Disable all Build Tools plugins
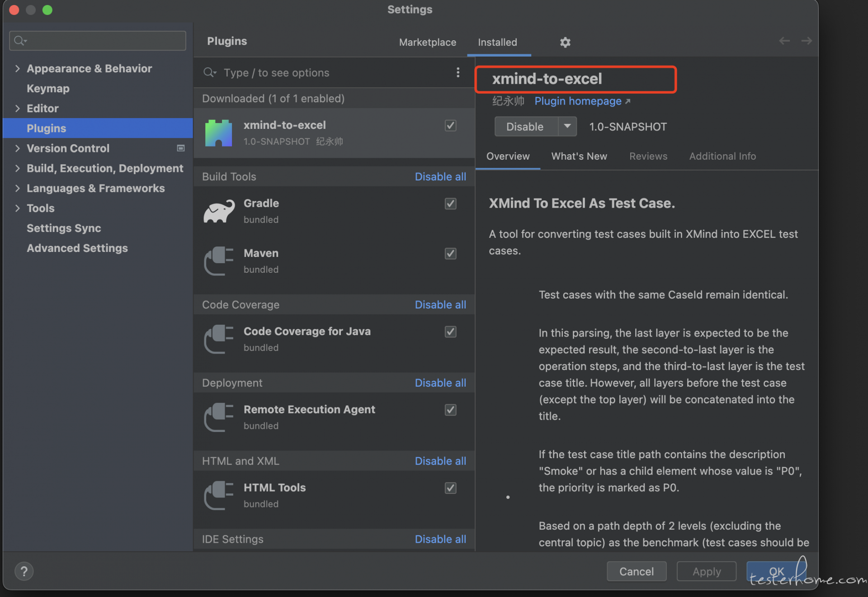 (440, 177)
